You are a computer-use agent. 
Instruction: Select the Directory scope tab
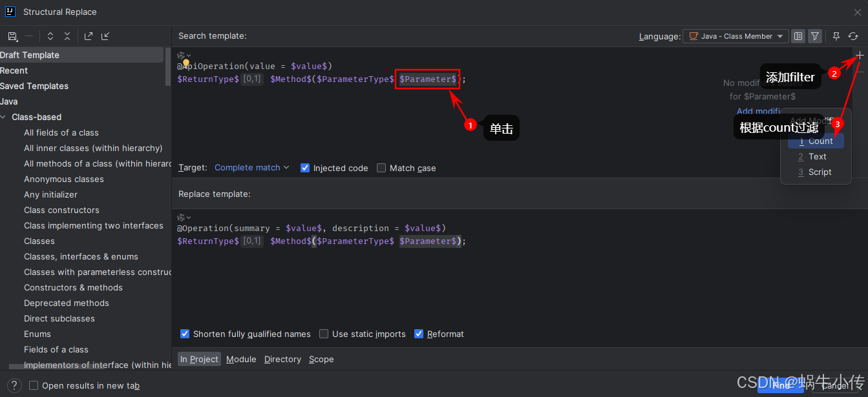coord(282,359)
